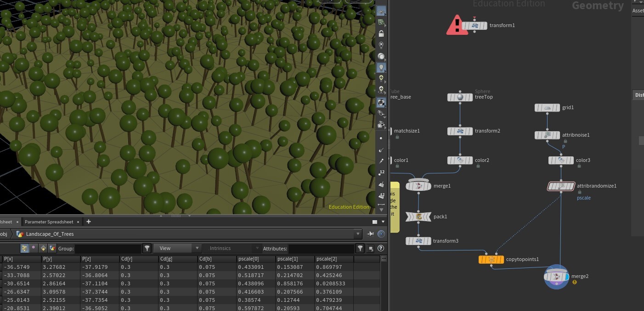Click the lightbulb lighting icon in viewport toolbar
The width and height of the screenshot is (644, 311).
point(381,67)
